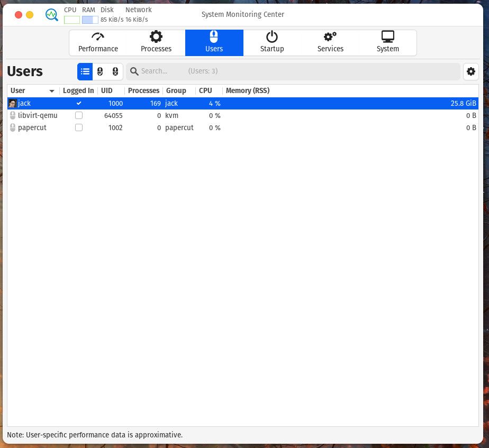
Task: Check the Logged In checkbox for libvirt-qemu
Action: [x=79, y=115]
